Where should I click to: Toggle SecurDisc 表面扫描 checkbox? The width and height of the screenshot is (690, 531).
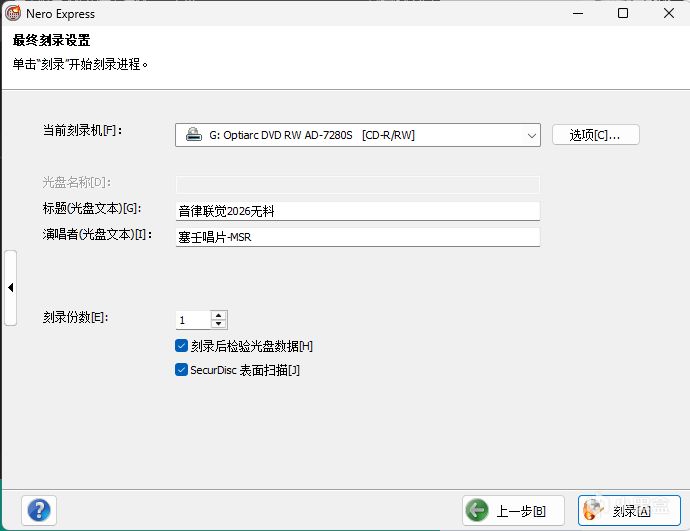pyautogui.click(x=181, y=370)
